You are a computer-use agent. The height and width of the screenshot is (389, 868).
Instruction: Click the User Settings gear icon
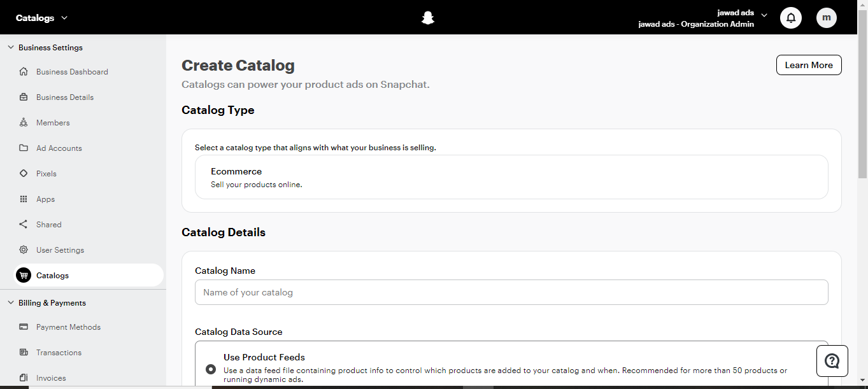tap(24, 250)
